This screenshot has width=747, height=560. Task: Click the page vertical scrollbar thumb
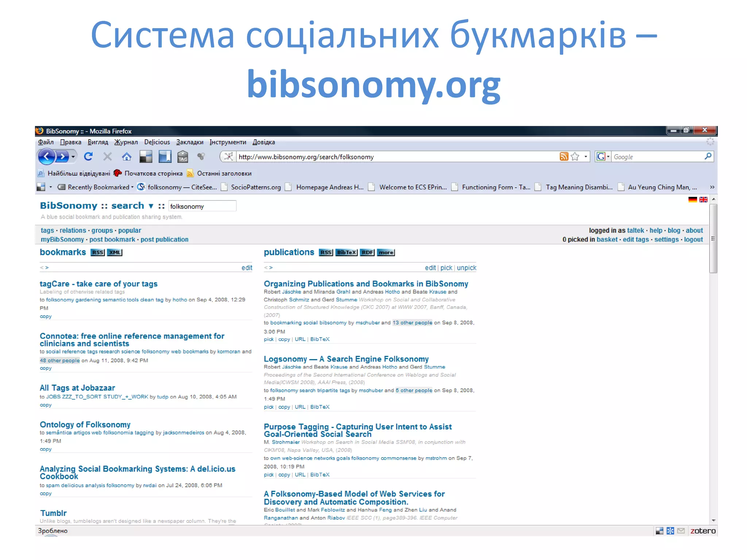click(713, 238)
